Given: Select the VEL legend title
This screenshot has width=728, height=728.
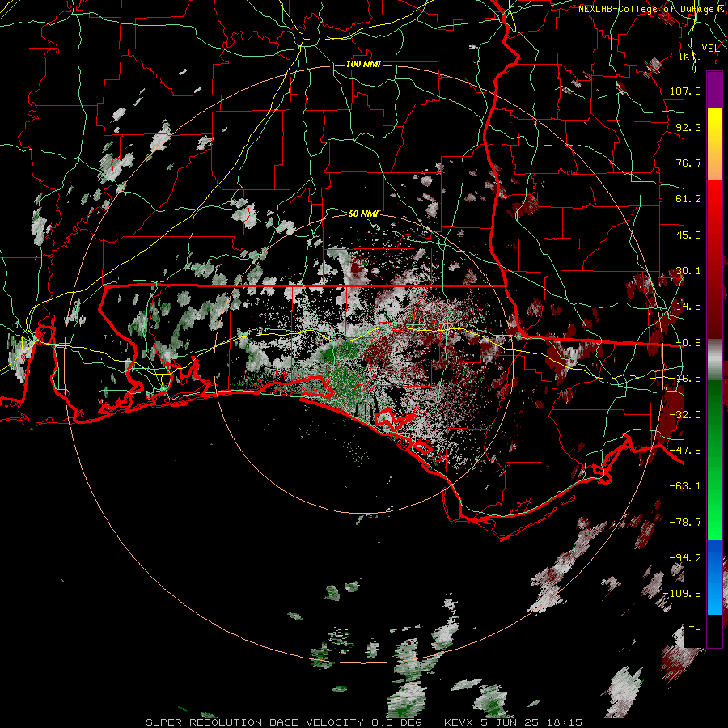Looking at the screenshot, I should (x=710, y=49).
